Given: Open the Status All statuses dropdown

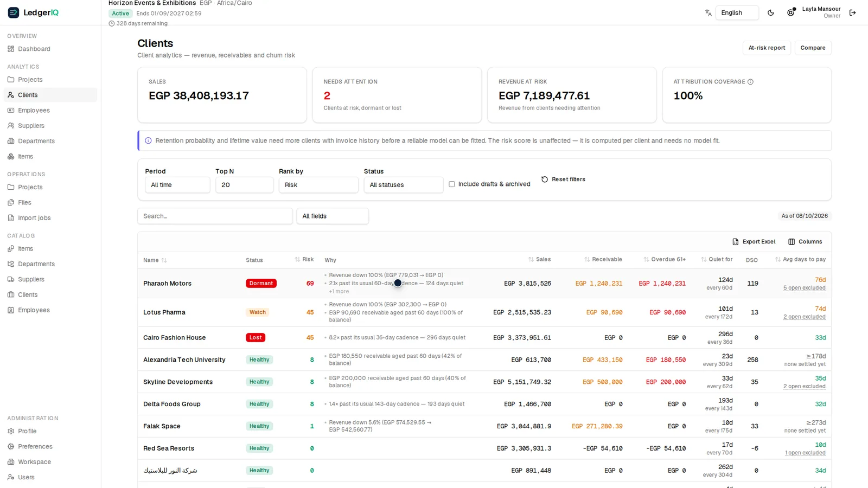Looking at the screenshot, I should click(x=404, y=185).
